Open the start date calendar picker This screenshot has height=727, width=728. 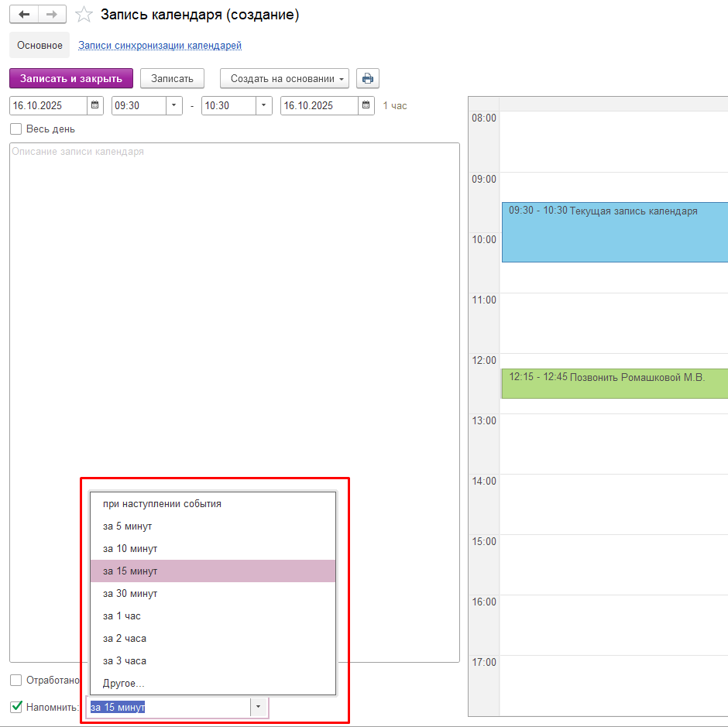pos(94,105)
